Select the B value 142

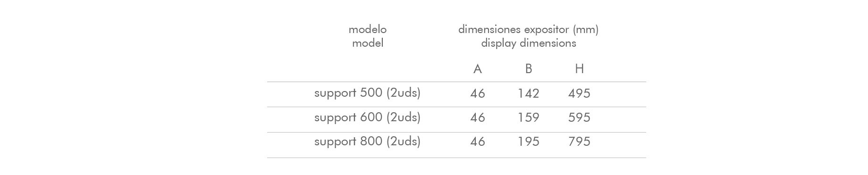(x=529, y=93)
